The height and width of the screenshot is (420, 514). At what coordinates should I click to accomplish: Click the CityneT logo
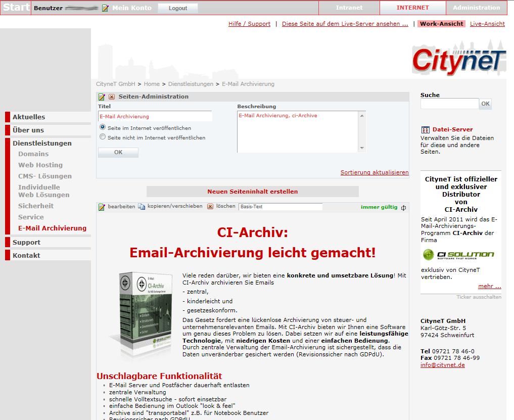pos(459,59)
